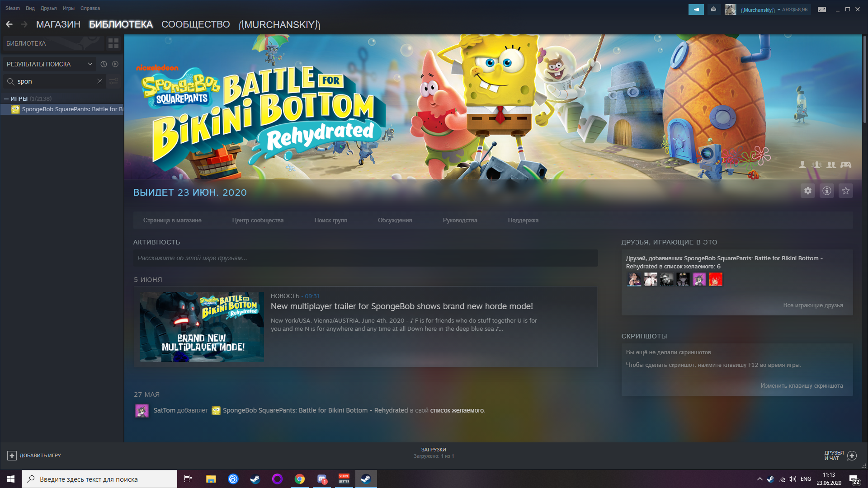
Task: Toggle the ready-to-play filter
Action: click(x=115, y=64)
